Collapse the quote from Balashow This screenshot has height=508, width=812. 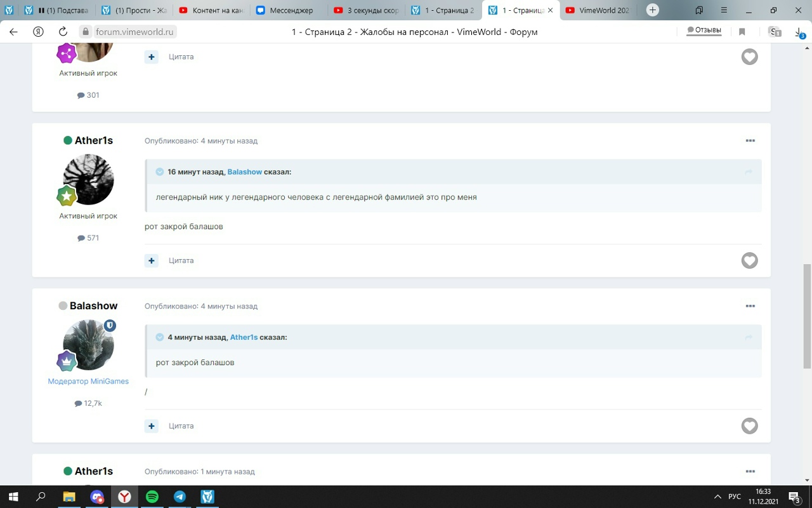tap(160, 172)
